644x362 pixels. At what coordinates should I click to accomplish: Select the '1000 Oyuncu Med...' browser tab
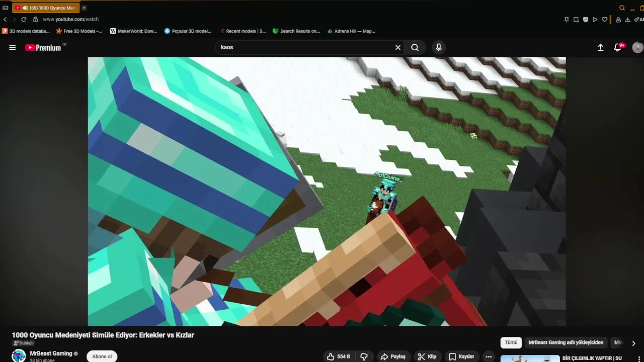pos(45,8)
